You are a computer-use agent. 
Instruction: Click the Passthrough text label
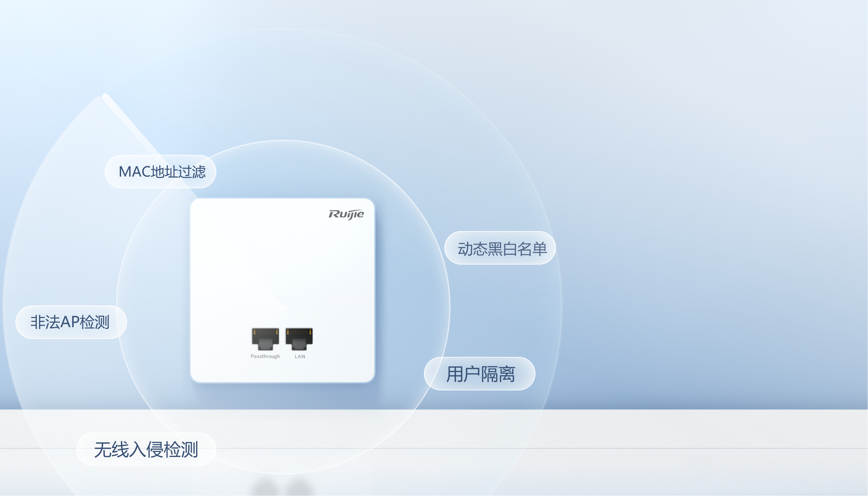tap(265, 356)
